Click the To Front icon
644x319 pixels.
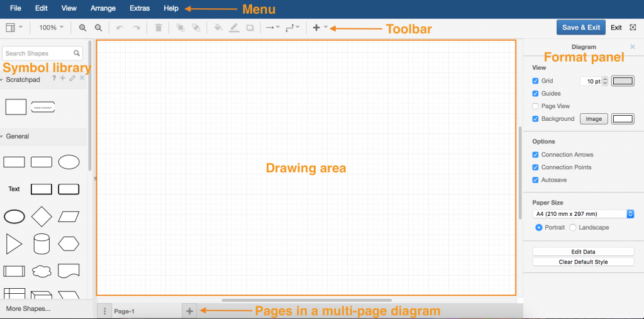tap(180, 28)
